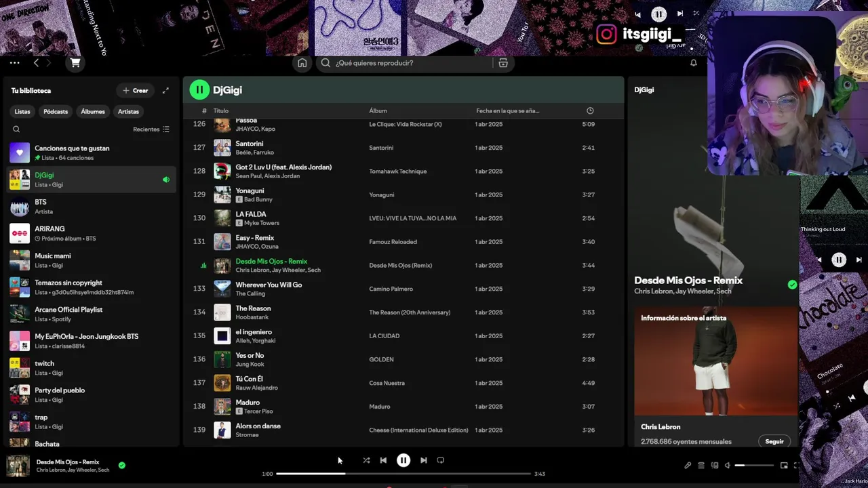Open trap playlist in library
Screen dimensions: 868x488
point(90,422)
